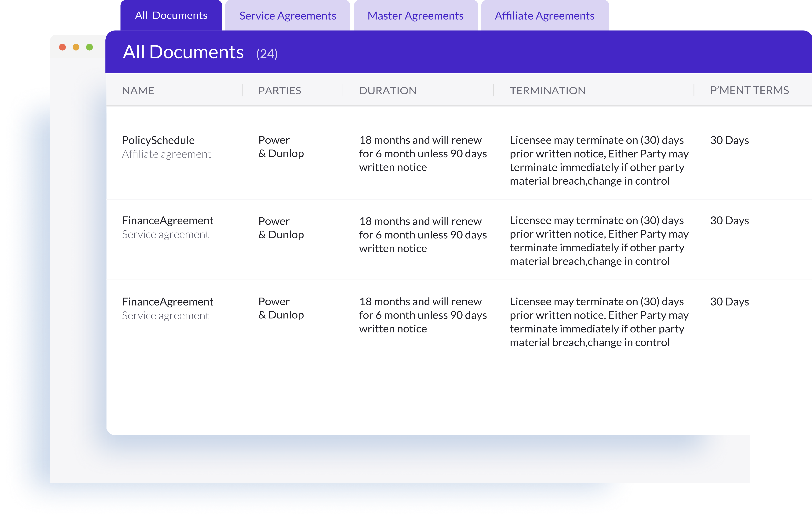Sort by the NAME column header
This screenshot has width=812, height=518.
[138, 90]
